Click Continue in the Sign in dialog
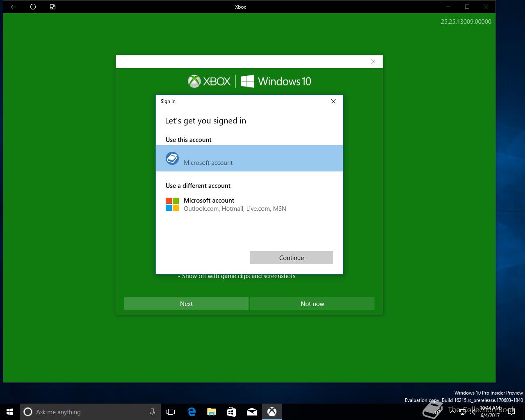Image resolution: width=525 pixels, height=420 pixels. point(292,258)
